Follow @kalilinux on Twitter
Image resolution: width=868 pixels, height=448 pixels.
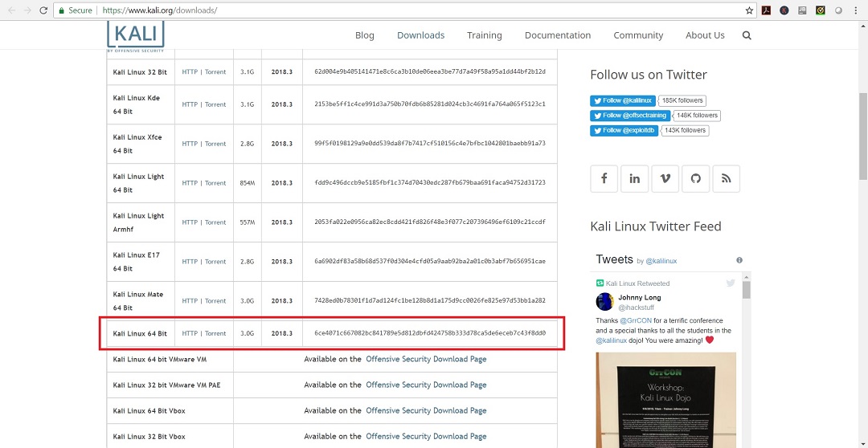624,100
